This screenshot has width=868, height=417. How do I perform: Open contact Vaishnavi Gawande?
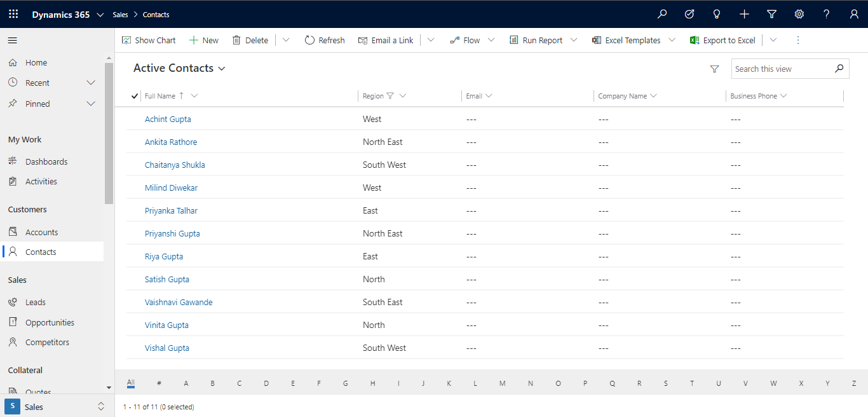tap(179, 302)
